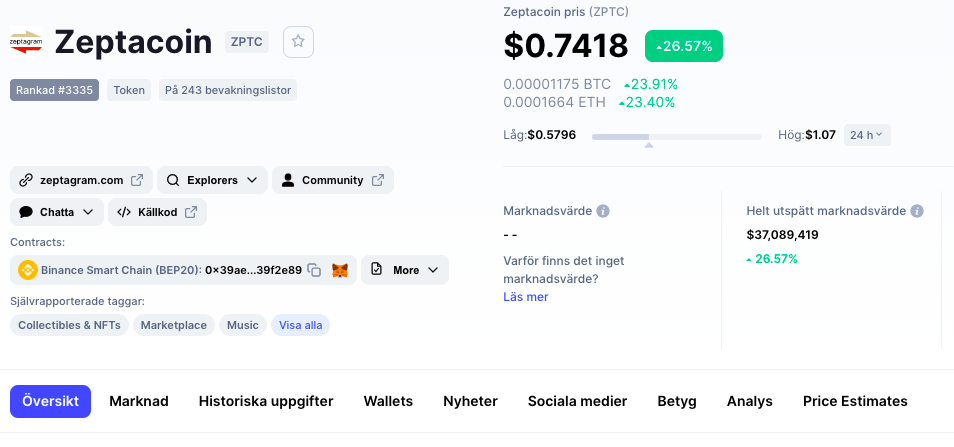
Task: Open the Chatta dropdown
Action: coord(57,212)
